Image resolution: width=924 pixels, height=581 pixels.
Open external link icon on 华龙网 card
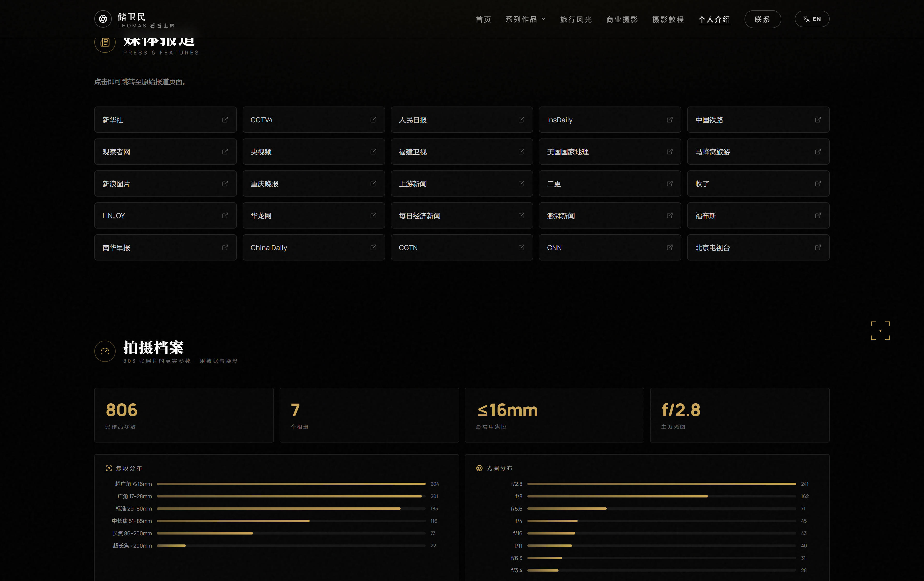click(x=373, y=215)
